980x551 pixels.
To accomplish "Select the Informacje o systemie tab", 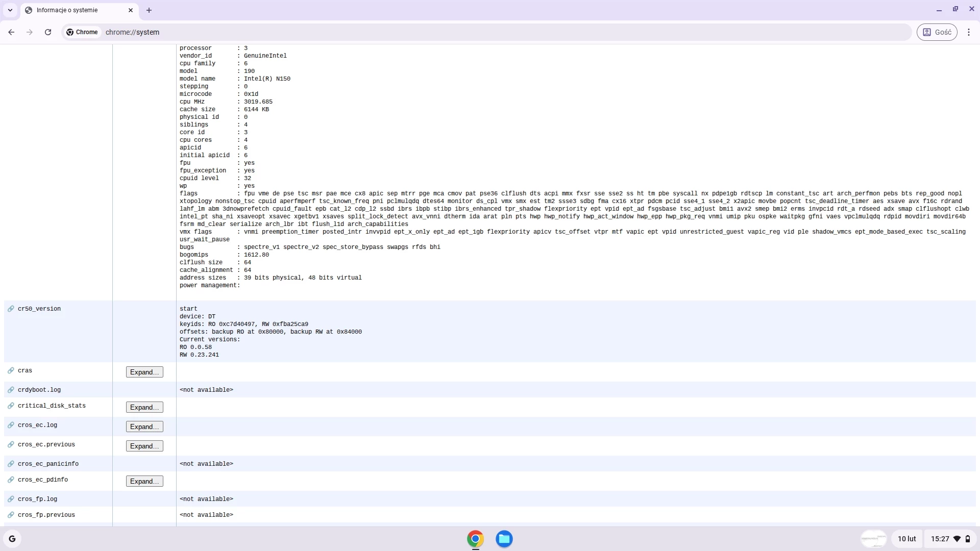I will pos(71,10).
